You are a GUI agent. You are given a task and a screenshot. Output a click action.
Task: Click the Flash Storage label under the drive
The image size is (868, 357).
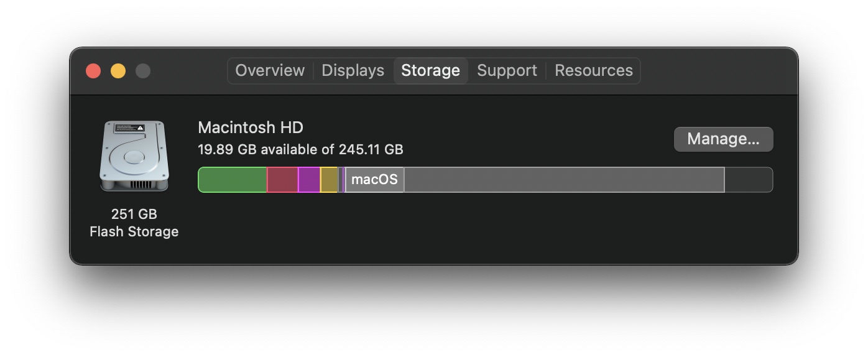pos(134,231)
